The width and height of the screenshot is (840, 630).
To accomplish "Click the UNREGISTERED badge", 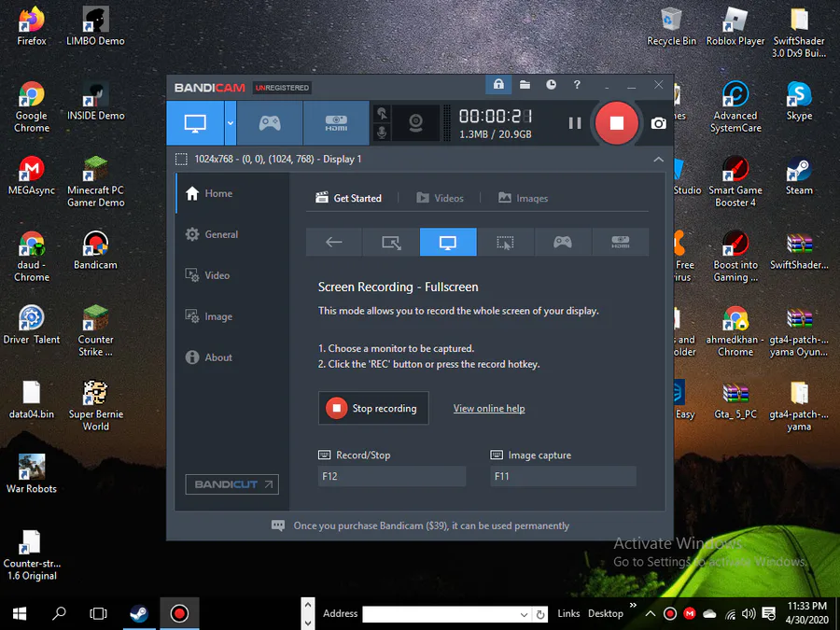I will click(x=282, y=88).
